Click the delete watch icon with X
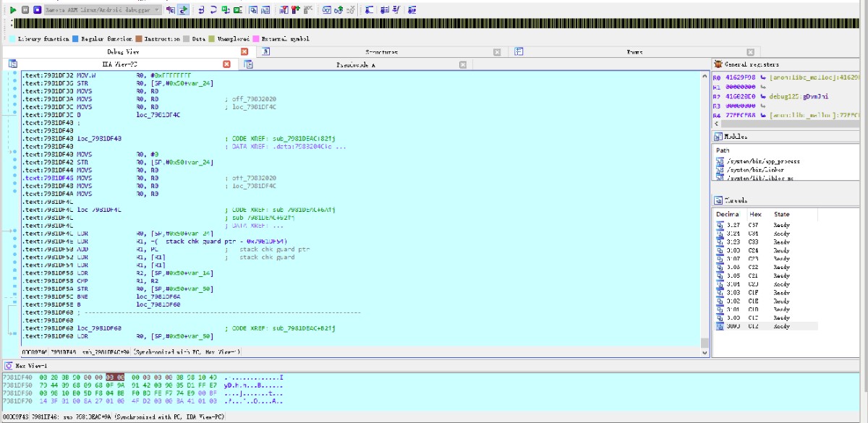868x423 pixels. pyautogui.click(x=351, y=10)
